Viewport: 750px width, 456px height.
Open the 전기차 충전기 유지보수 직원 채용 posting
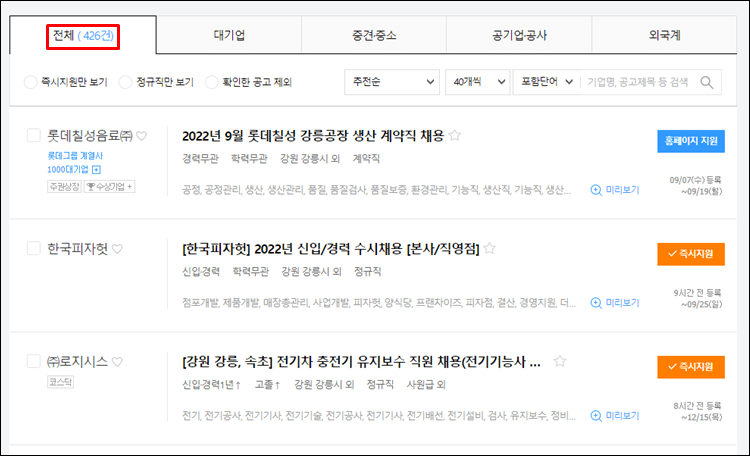click(362, 362)
